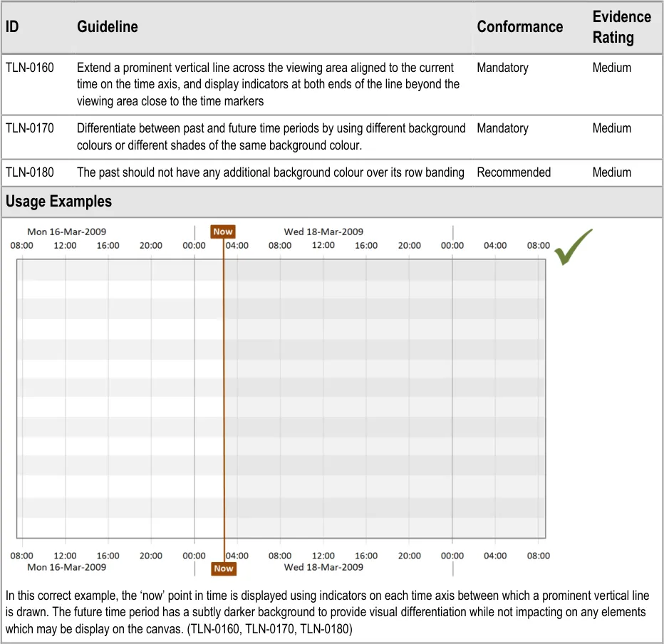Select the TLN-0160 guideline ID

click(x=30, y=68)
